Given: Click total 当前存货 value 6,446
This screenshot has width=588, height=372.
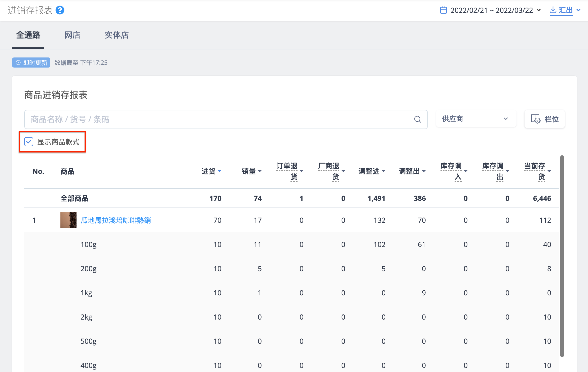Looking at the screenshot, I should (542, 199).
